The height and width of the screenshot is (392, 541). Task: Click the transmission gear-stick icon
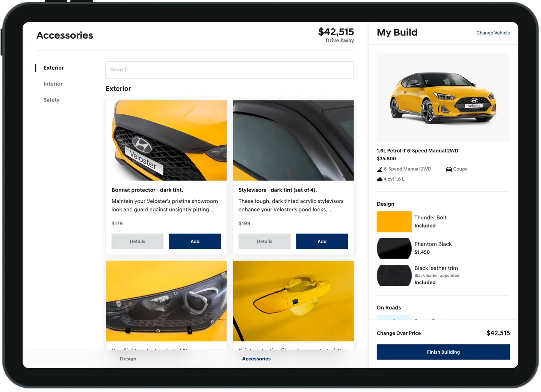(379, 169)
